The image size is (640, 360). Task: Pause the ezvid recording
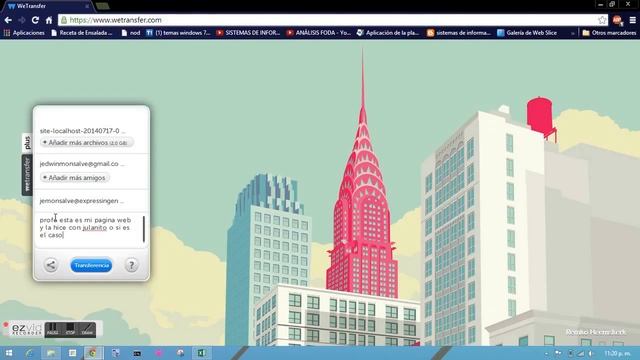(53, 329)
